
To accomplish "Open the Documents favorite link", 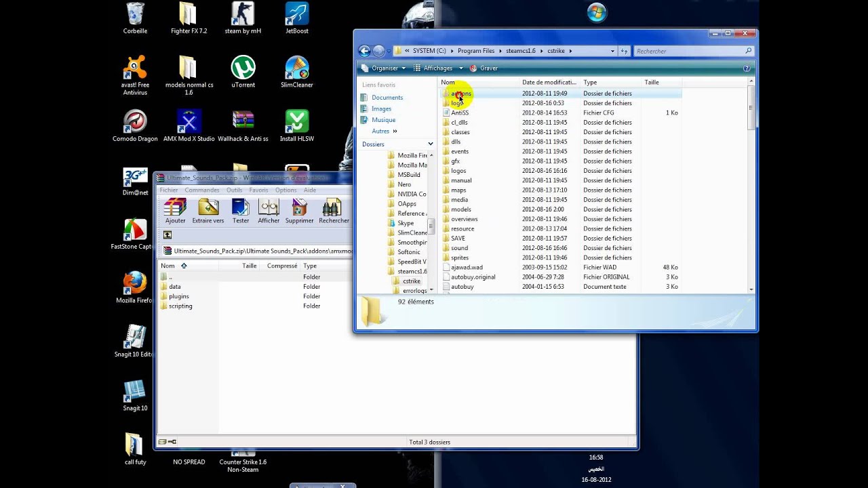I will [387, 98].
